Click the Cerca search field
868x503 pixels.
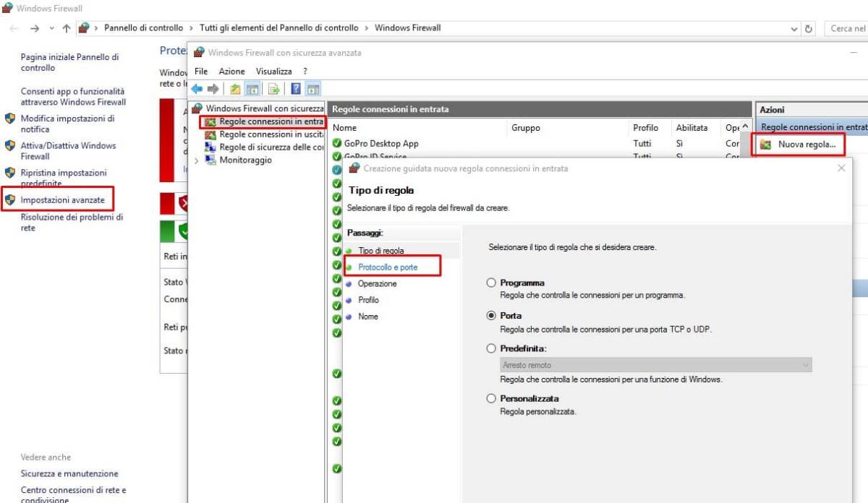point(846,27)
